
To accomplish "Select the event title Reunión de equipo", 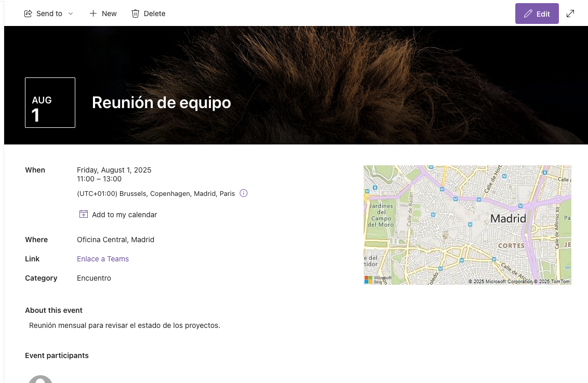I will (x=161, y=102).
